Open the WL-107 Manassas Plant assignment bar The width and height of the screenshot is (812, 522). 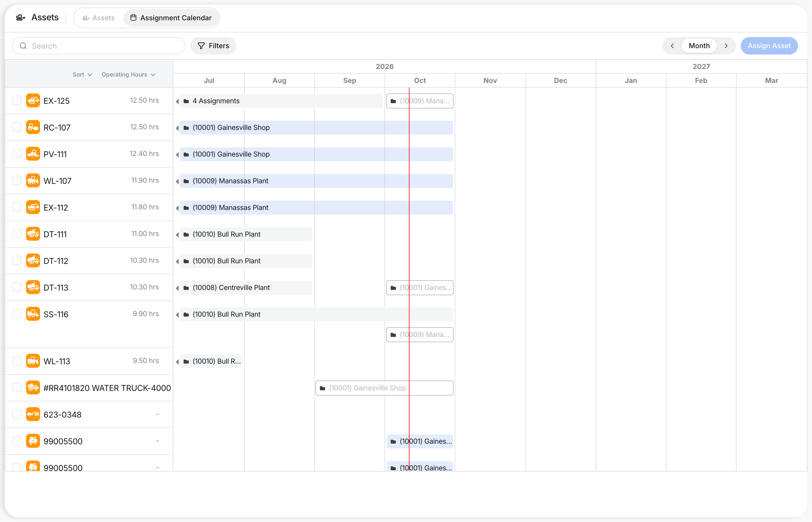(316, 181)
